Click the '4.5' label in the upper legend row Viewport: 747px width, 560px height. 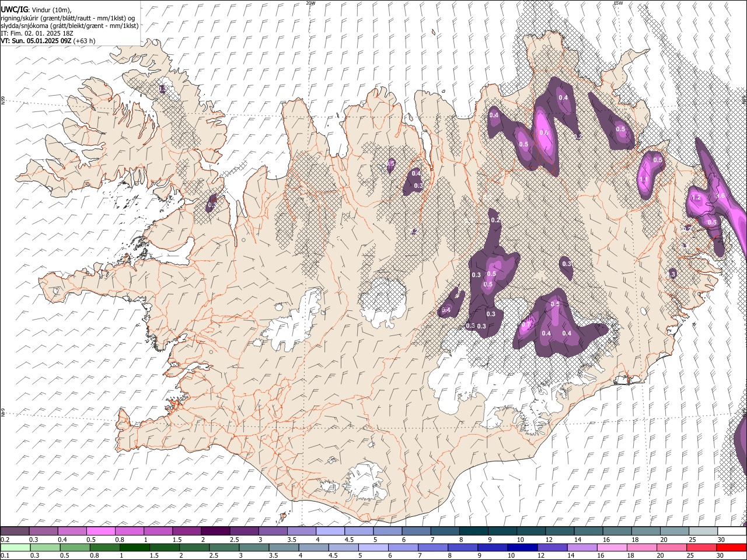(x=348, y=540)
